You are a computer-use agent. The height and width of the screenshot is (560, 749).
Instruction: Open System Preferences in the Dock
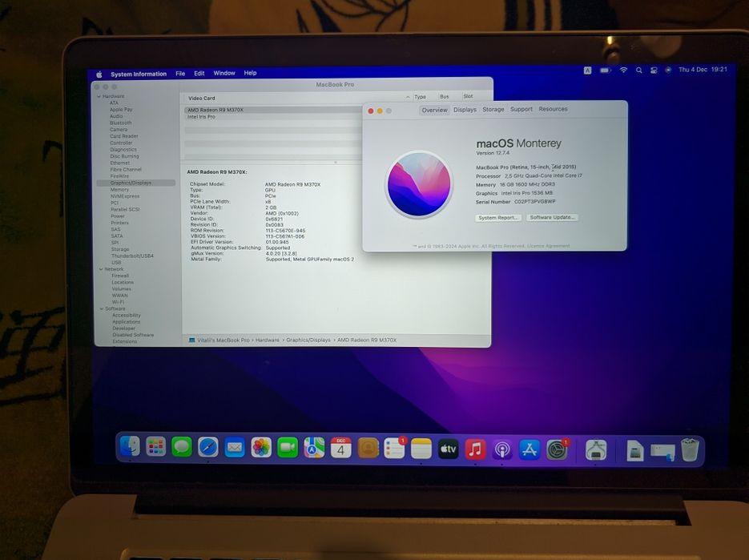(557, 450)
